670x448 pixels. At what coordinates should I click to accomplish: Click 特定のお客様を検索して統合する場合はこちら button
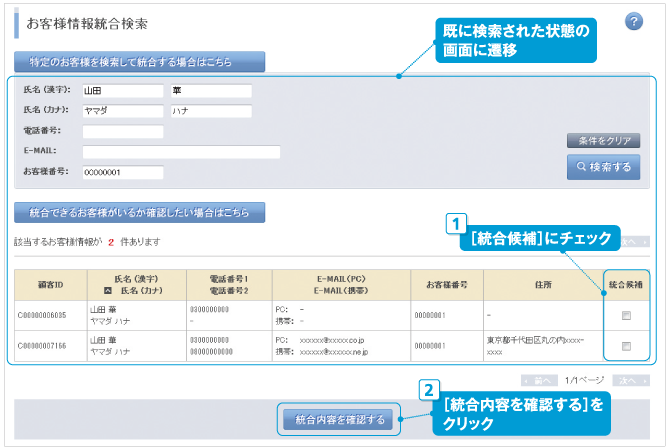pos(139,62)
